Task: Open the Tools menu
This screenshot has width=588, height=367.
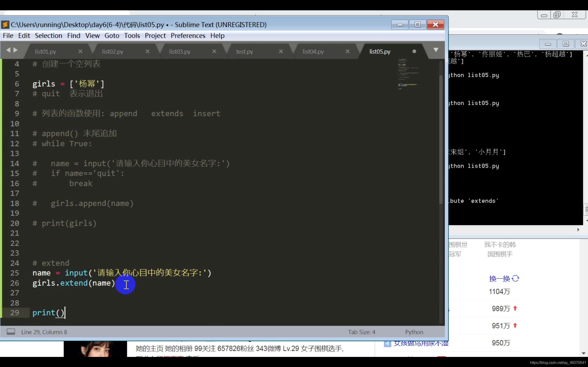Action: click(x=132, y=36)
